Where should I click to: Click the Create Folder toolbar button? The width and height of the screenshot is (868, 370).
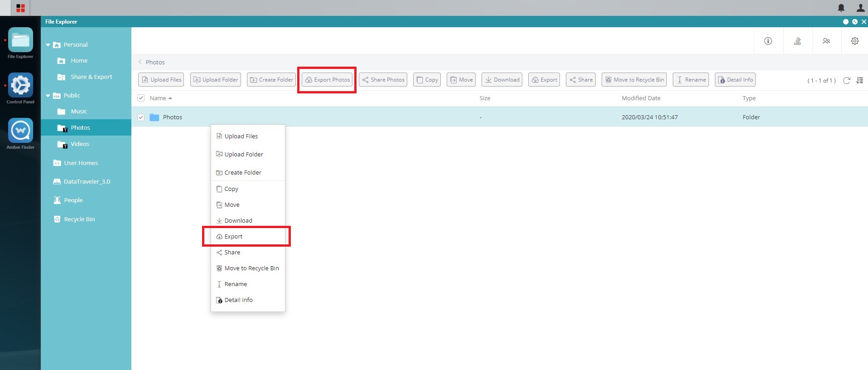pos(271,79)
